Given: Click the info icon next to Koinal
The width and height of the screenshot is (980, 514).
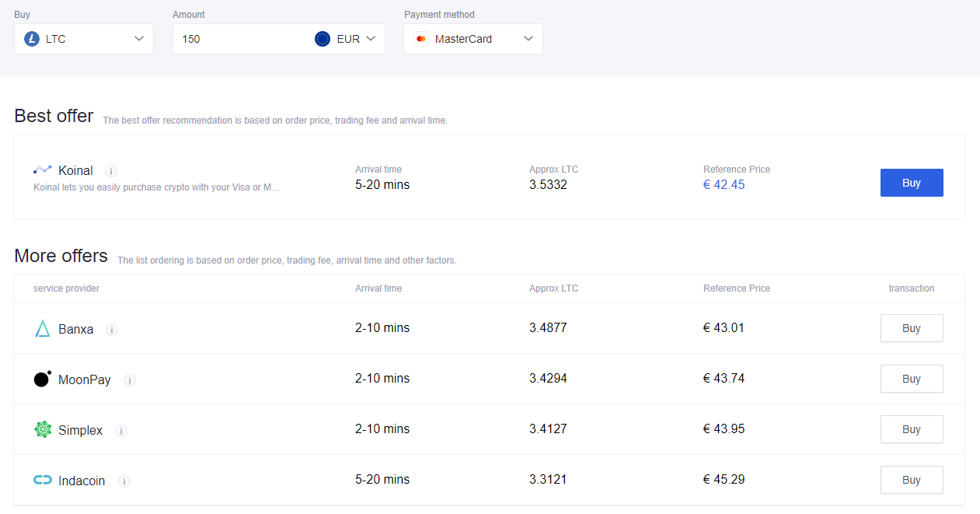Looking at the screenshot, I should pyautogui.click(x=111, y=171).
